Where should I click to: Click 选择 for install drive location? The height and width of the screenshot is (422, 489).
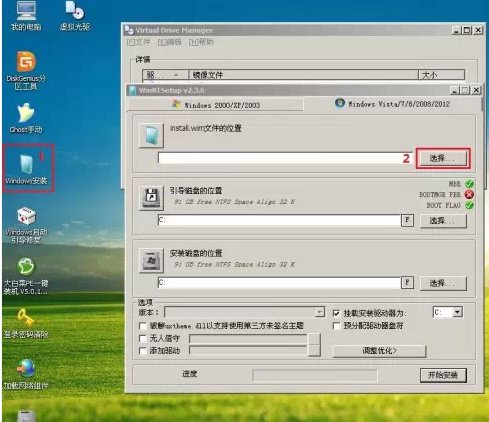(x=443, y=283)
